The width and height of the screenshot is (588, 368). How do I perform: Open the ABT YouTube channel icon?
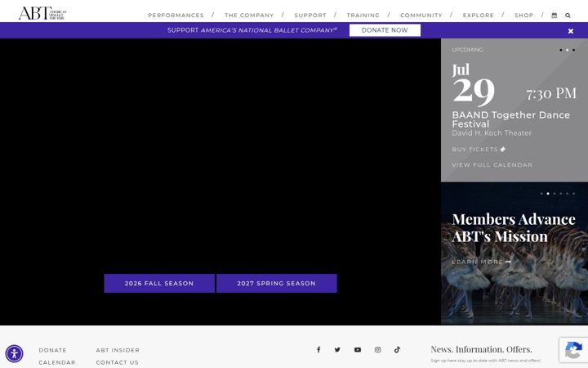pos(358,350)
